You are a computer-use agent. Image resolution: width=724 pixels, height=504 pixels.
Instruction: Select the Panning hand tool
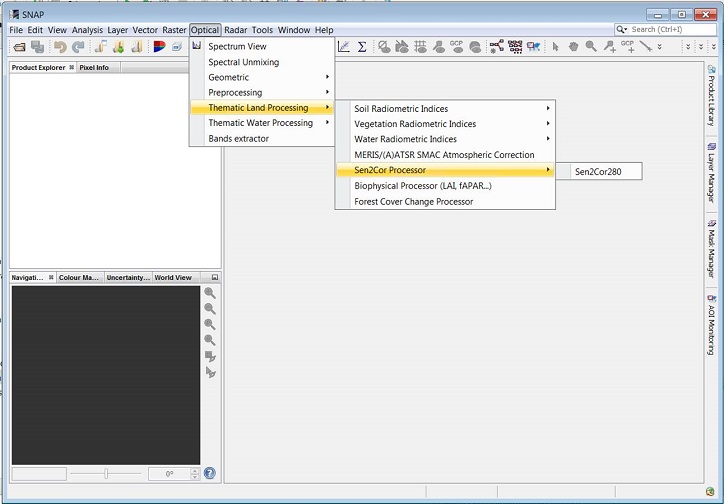574,47
